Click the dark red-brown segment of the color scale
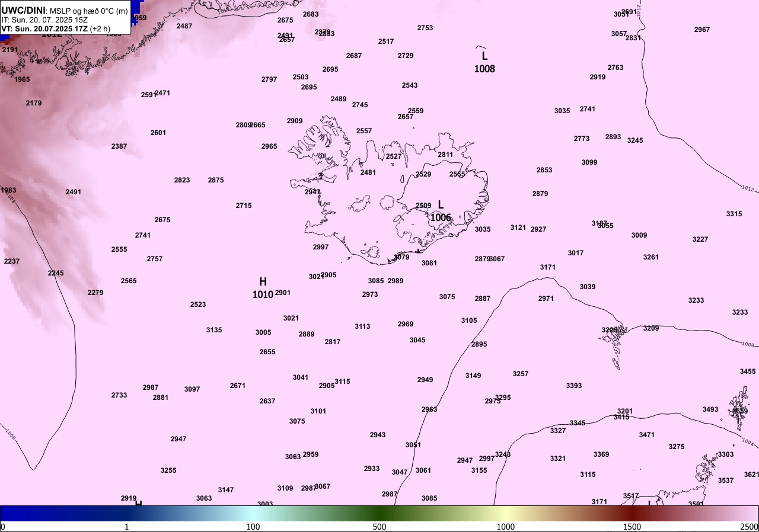 pyautogui.click(x=632, y=513)
